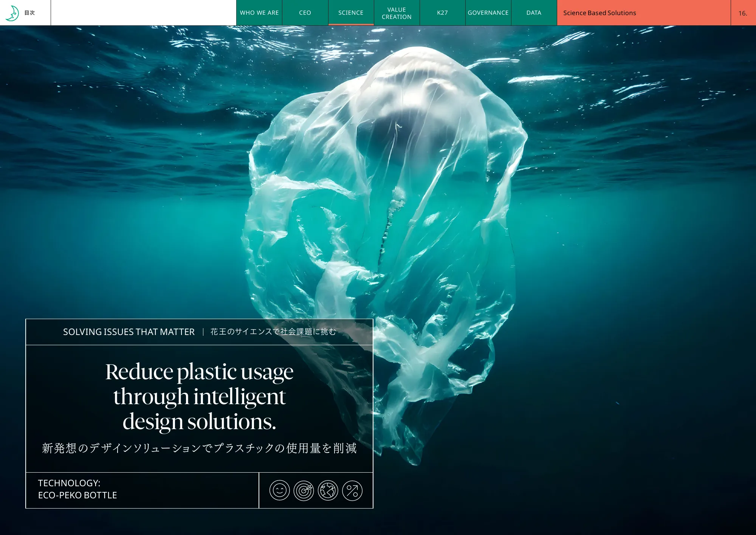Click the percent with arrow icon

tap(352, 490)
